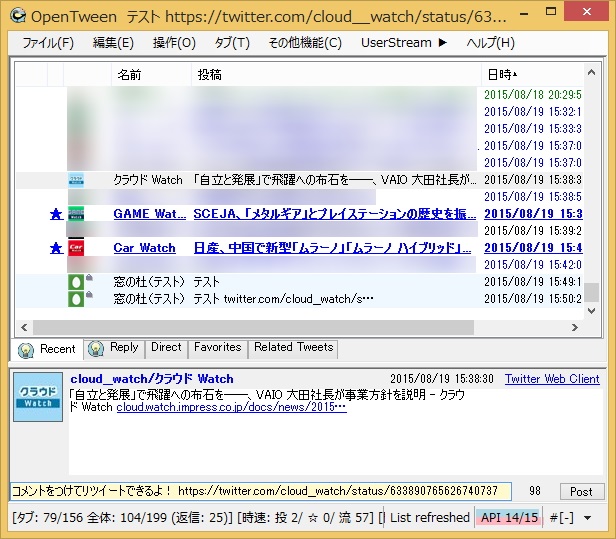Sort by the 投稿 column header
This screenshot has width=616, height=539.
click(336, 74)
